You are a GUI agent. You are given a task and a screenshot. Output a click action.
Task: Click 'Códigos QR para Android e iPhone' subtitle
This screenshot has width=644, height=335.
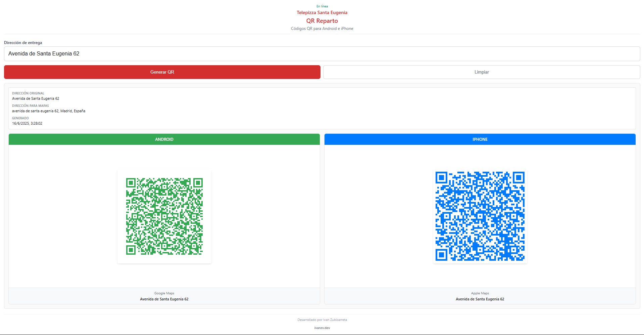pos(322,29)
